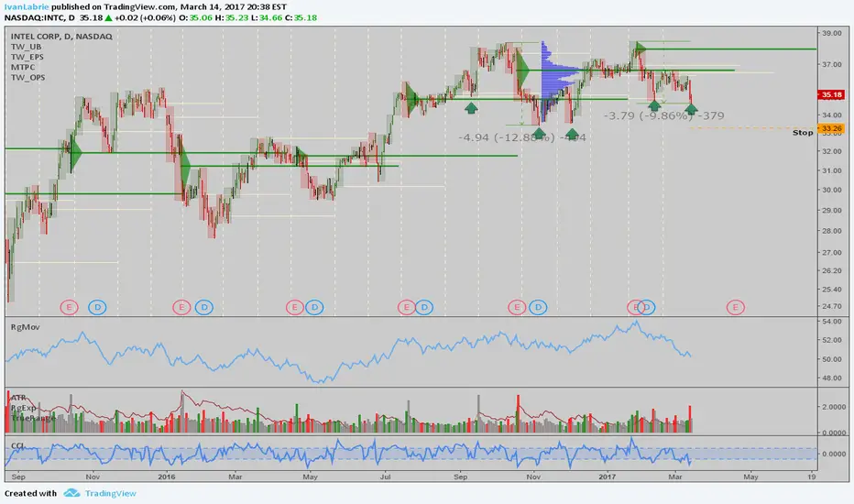Click the L:34.66 low value
This screenshot has height=504, width=854.
coord(267,17)
